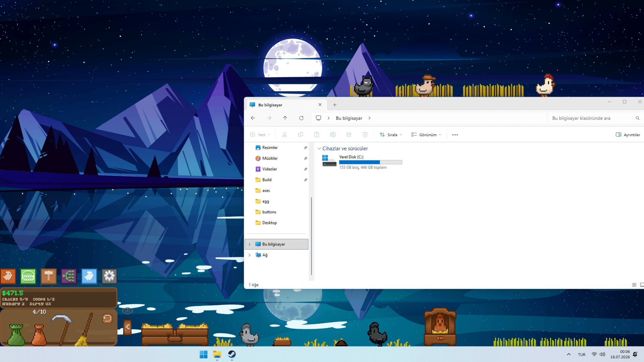Open the Build folder in the sidebar
This screenshot has width=644, height=362.
tap(277, 180)
